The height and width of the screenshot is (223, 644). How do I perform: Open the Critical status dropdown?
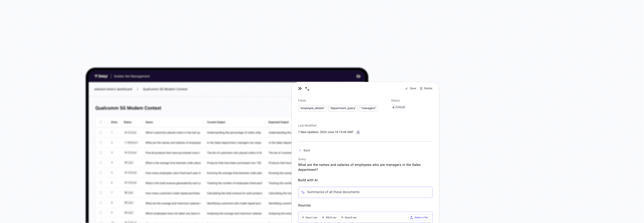[x=399, y=107]
